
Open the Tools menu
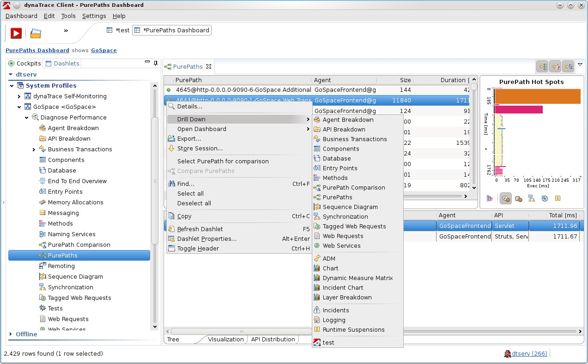68,16
